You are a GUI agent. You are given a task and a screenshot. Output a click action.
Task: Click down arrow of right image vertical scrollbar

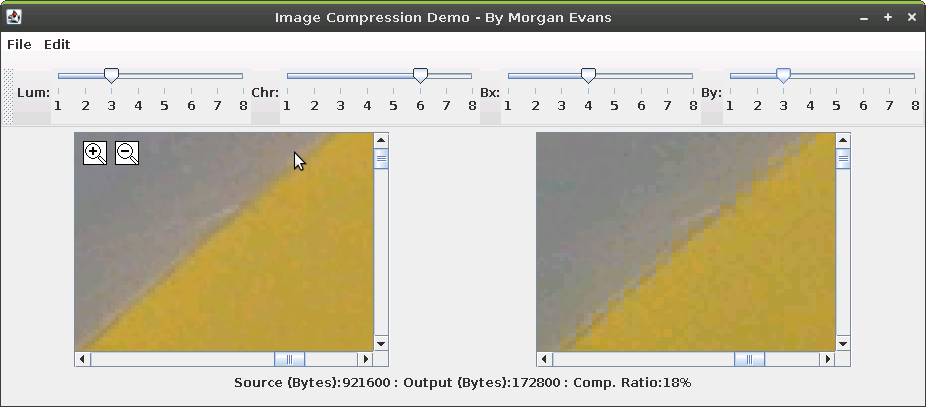click(843, 344)
